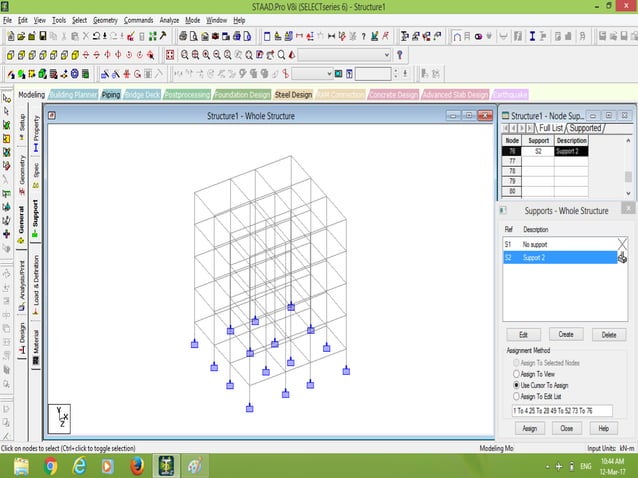
Task: Click the Help question mark toolbar icon
Action: 400,55
